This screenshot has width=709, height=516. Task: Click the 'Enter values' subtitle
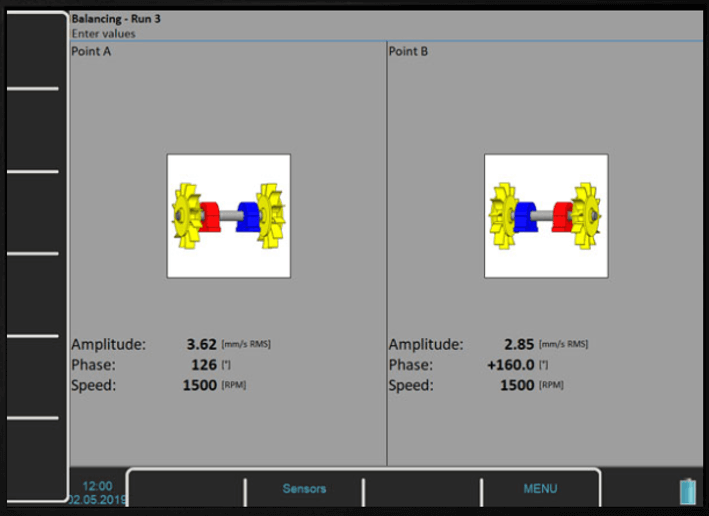click(104, 33)
